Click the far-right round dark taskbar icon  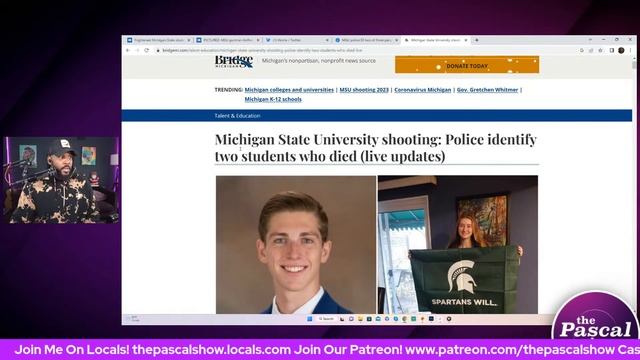449,319
